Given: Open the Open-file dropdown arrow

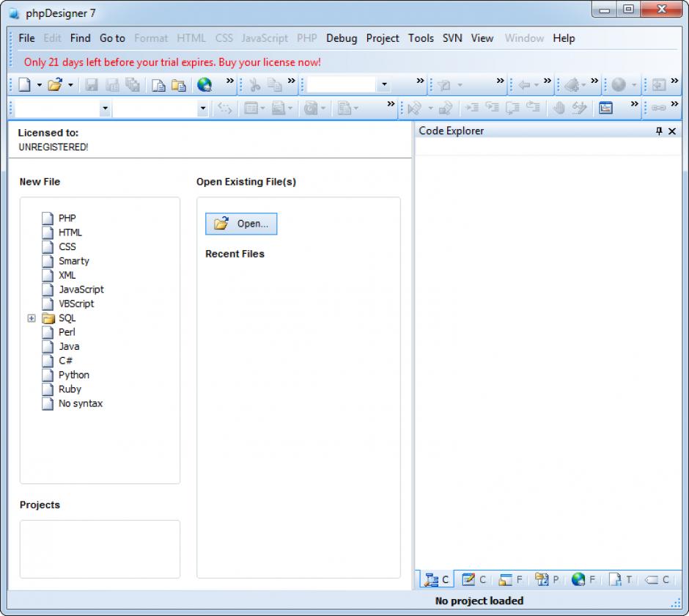Looking at the screenshot, I should pyautogui.click(x=70, y=85).
